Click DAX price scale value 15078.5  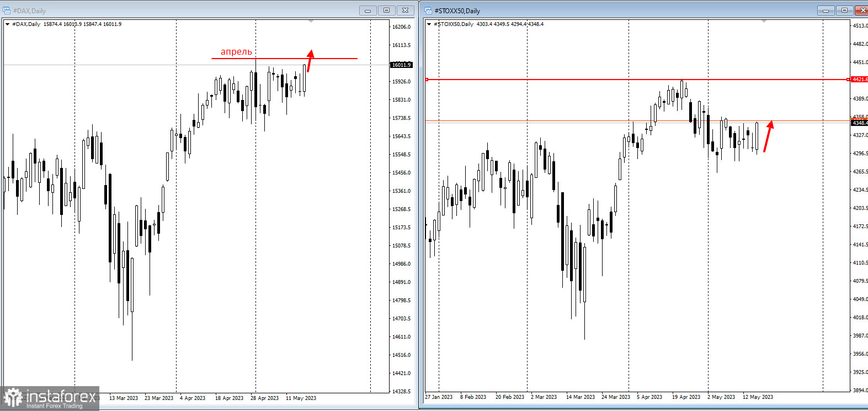coord(401,246)
